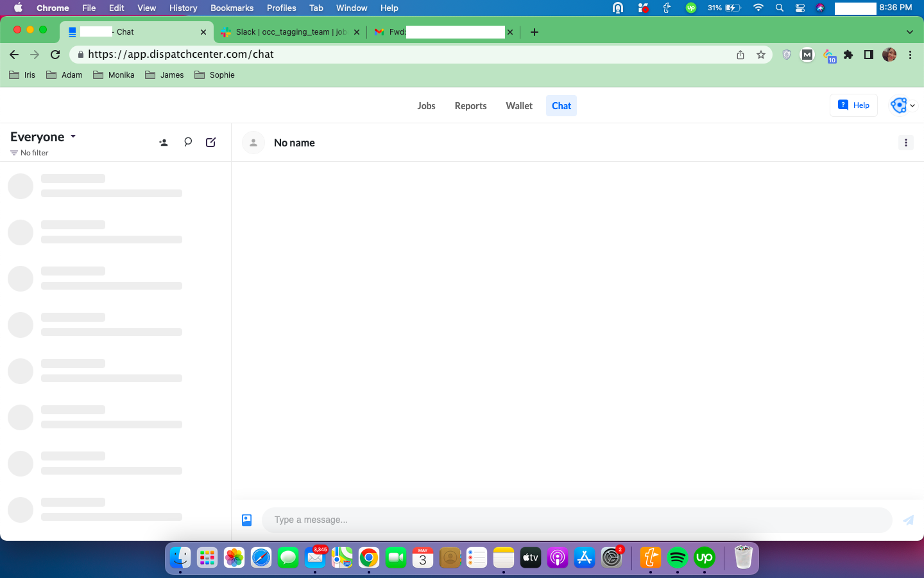Open the Reports tab
This screenshot has height=578, width=924.
coord(470,106)
